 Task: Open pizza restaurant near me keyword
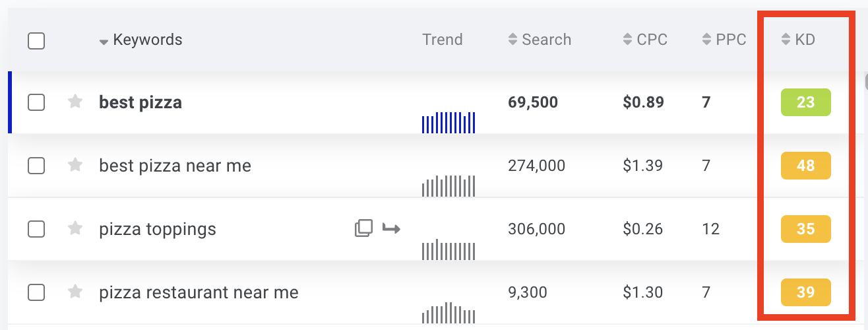coord(199,292)
